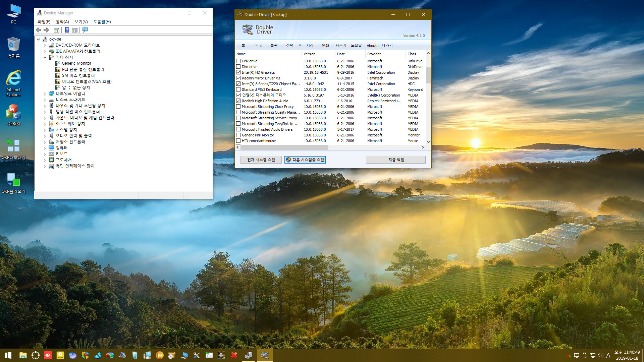Open the Recycle Bin (휴지통) desktop icon
The width and height of the screenshot is (644, 362).
[13, 48]
